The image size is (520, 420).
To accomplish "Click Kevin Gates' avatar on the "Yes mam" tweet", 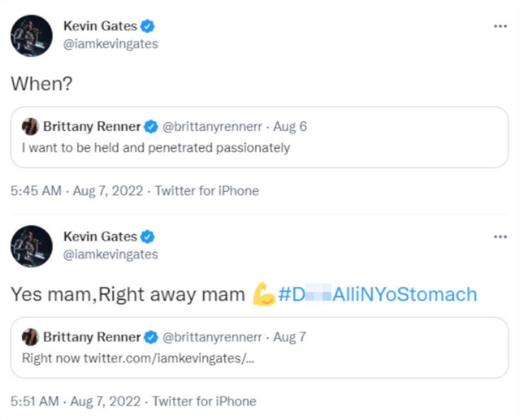I will point(31,246).
